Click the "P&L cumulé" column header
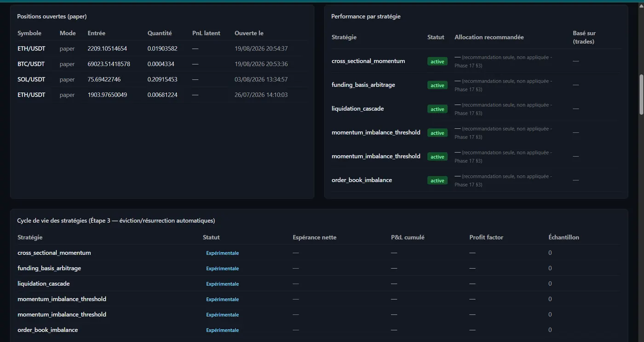The image size is (644, 342). [x=408, y=238]
